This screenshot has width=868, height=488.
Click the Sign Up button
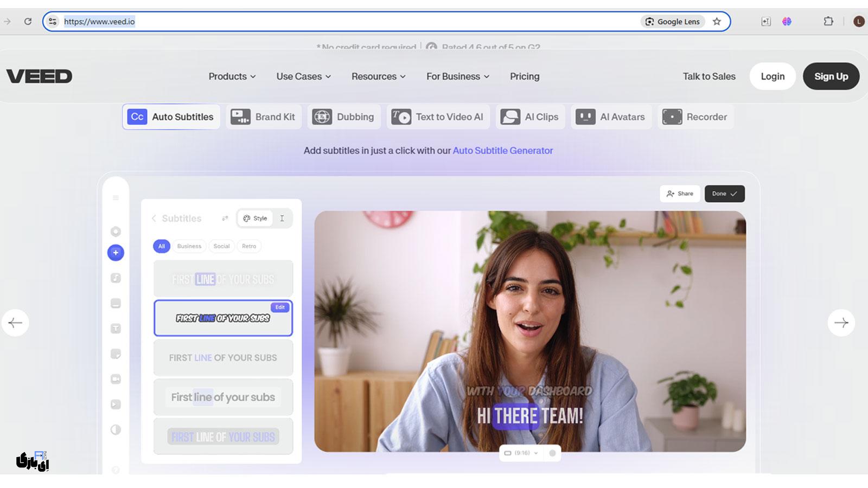[x=831, y=76]
